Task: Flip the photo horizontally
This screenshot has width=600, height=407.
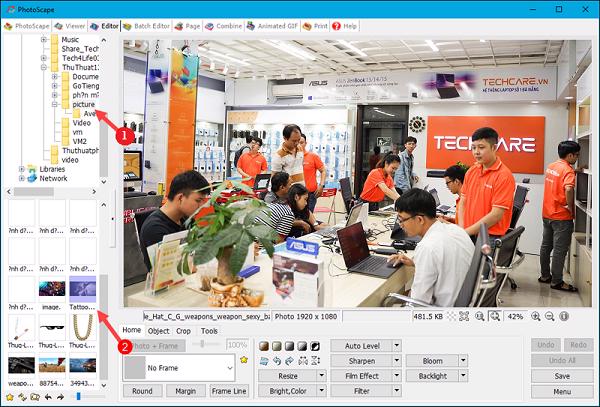Action: 303,361
